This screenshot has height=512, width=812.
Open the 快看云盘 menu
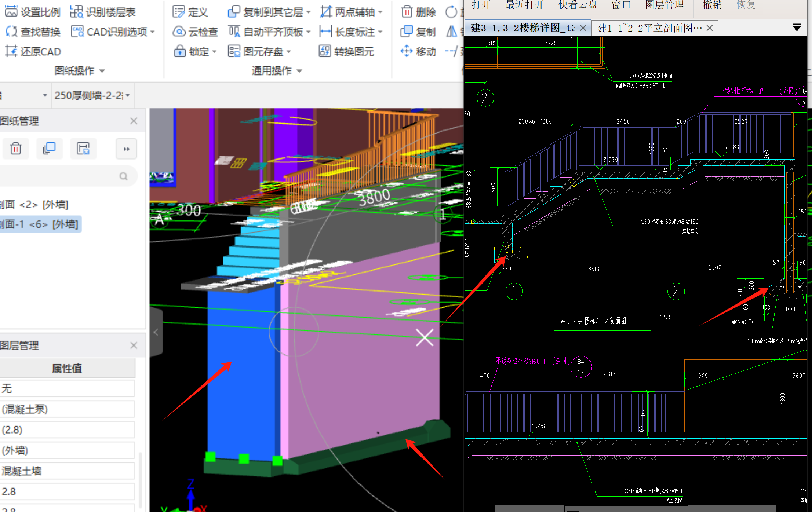point(578,5)
